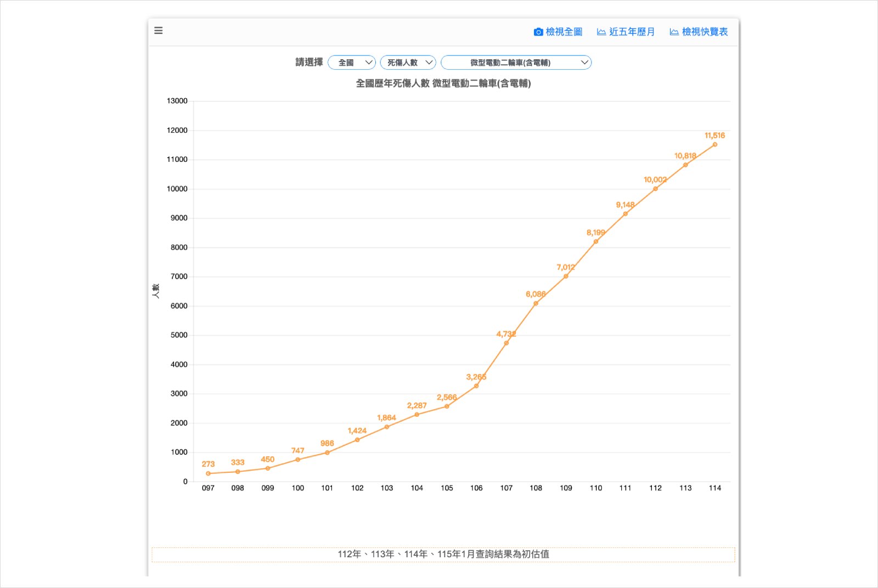Select the 747 data point for year 100
878x588 pixels.
[x=298, y=460]
